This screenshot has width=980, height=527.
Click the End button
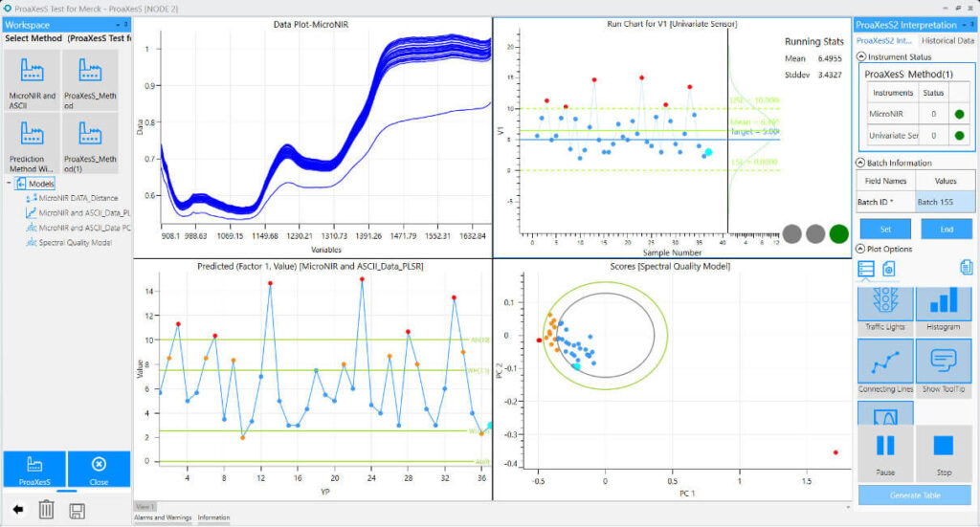coord(947,230)
